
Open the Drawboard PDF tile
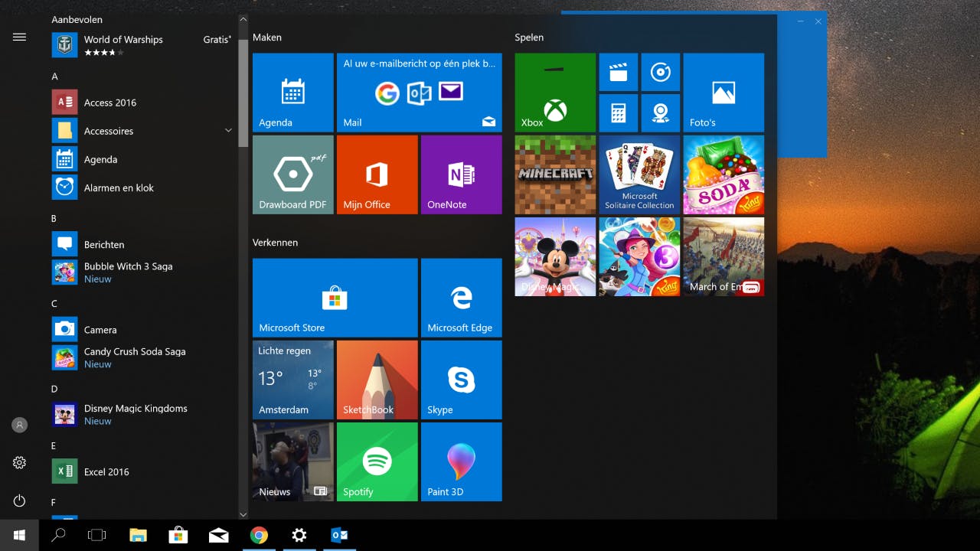[x=292, y=174]
